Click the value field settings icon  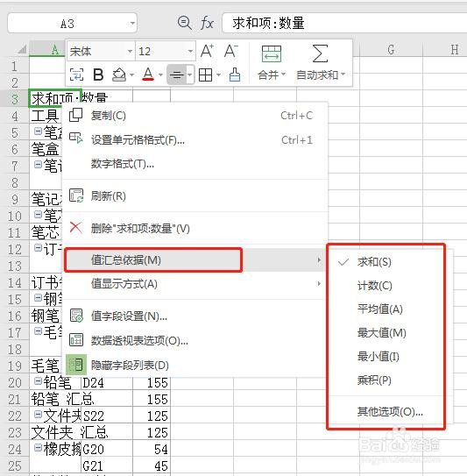pyautogui.click(x=76, y=316)
